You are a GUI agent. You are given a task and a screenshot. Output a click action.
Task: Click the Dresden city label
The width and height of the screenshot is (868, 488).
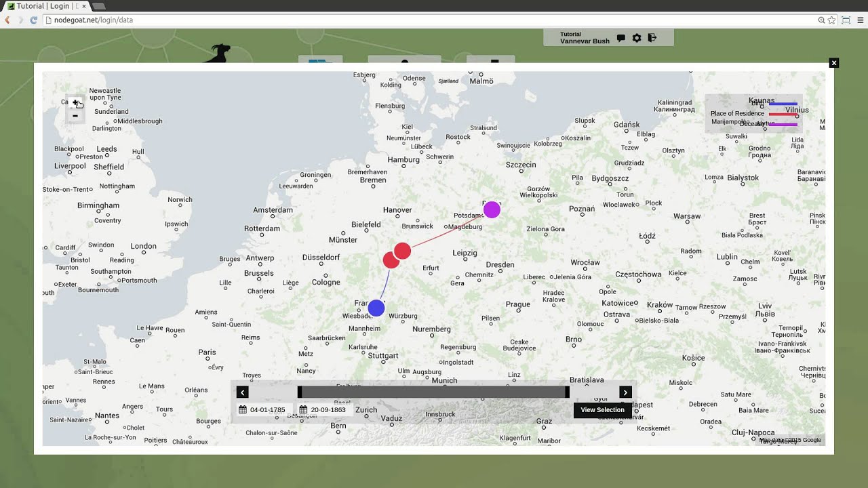500,265
